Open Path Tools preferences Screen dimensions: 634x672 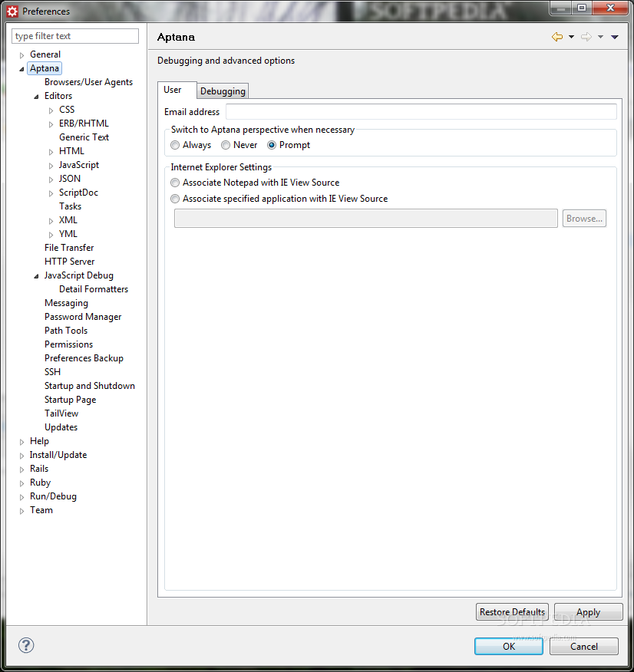point(66,331)
